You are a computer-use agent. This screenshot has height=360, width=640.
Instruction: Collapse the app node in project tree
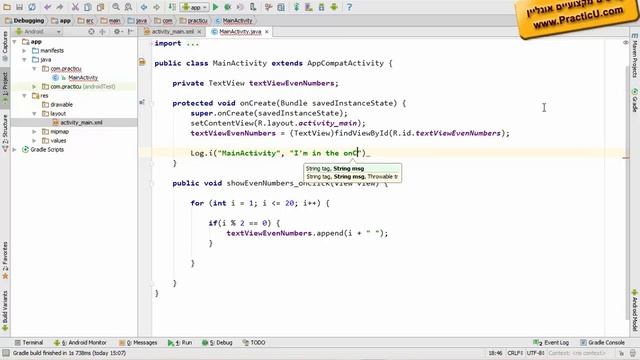(15, 42)
